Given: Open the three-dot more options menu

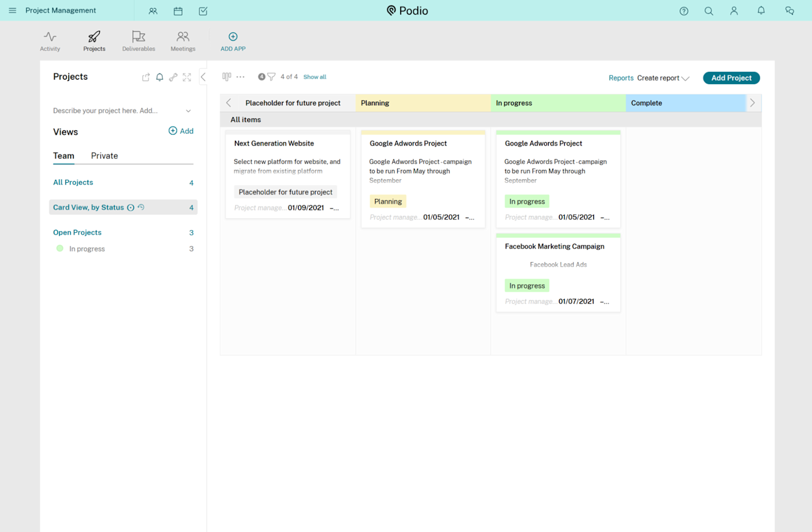Looking at the screenshot, I should (x=241, y=77).
